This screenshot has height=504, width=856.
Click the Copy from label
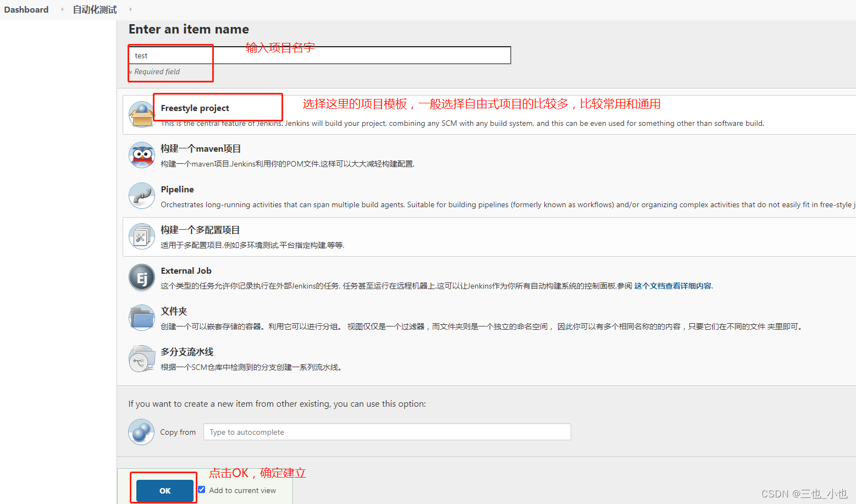[x=178, y=432]
